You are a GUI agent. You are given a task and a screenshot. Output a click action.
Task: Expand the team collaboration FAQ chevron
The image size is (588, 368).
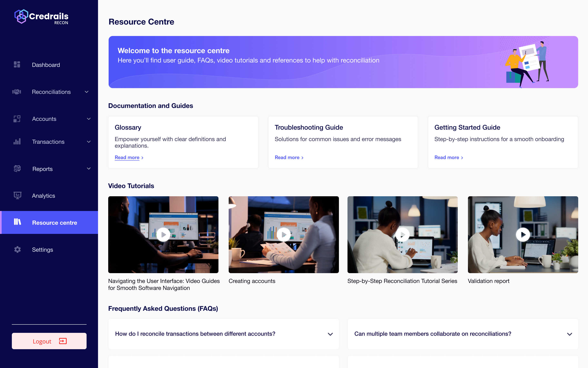(570, 334)
